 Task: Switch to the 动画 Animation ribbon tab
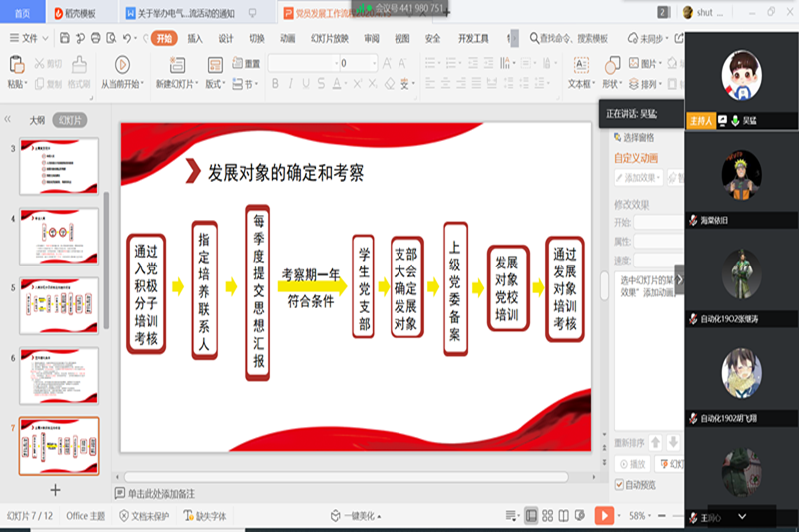click(x=288, y=38)
